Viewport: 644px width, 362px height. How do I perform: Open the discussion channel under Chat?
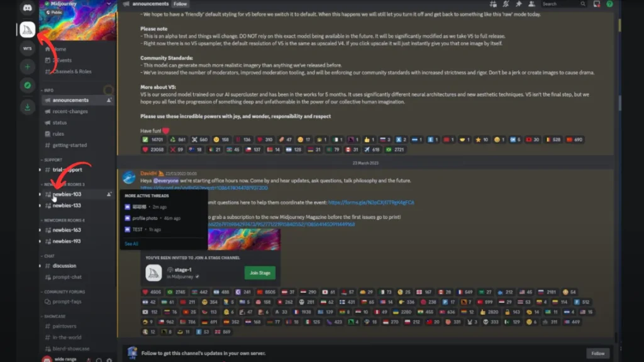[64, 266]
